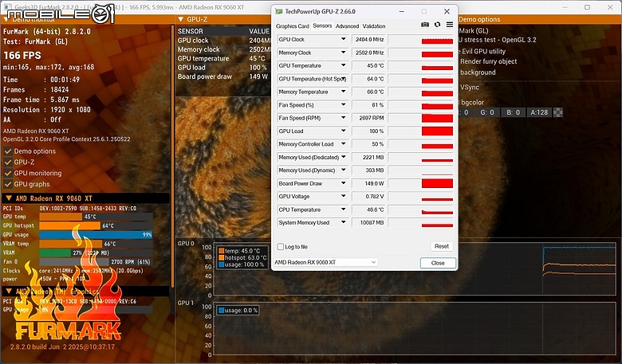This screenshot has height=364, width=622.
Task: Close the FurMark window
Action: click(x=610, y=7)
